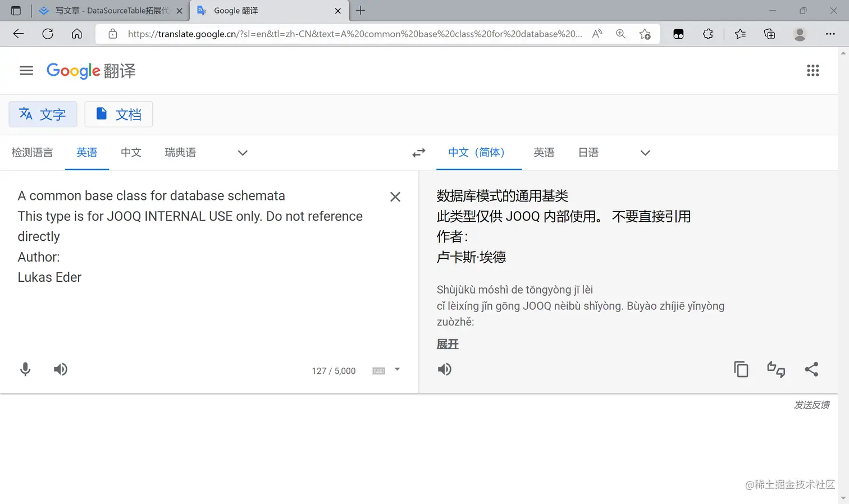Close the 写文章 browser tab

coord(179,11)
